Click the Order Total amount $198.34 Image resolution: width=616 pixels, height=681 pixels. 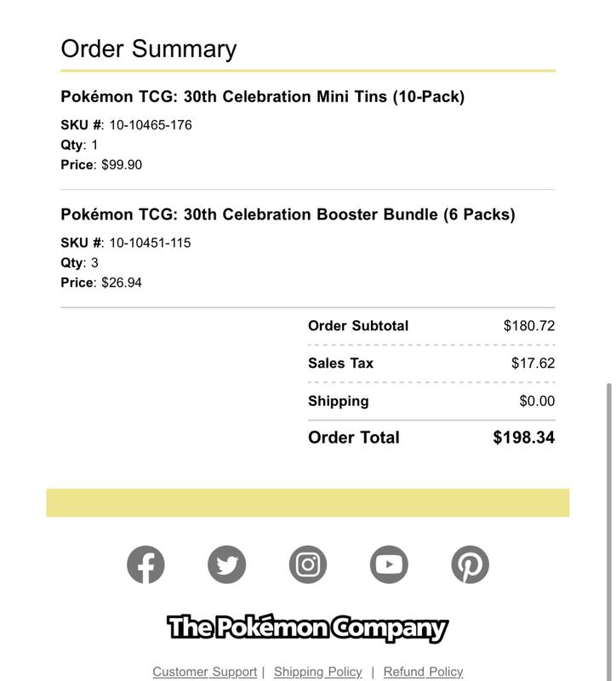click(524, 438)
